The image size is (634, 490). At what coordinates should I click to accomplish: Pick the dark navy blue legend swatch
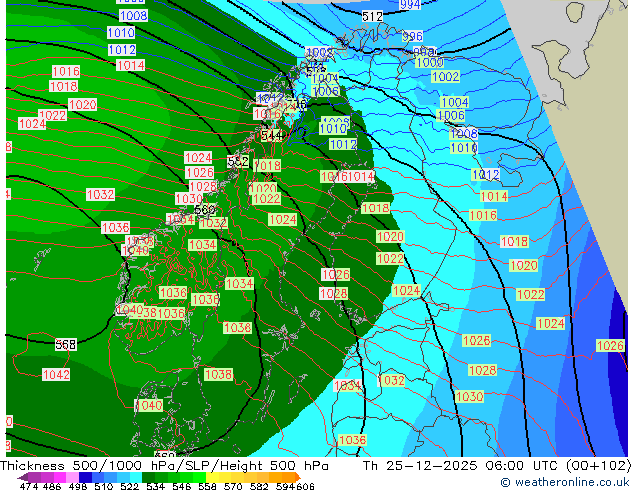[x=85, y=477]
